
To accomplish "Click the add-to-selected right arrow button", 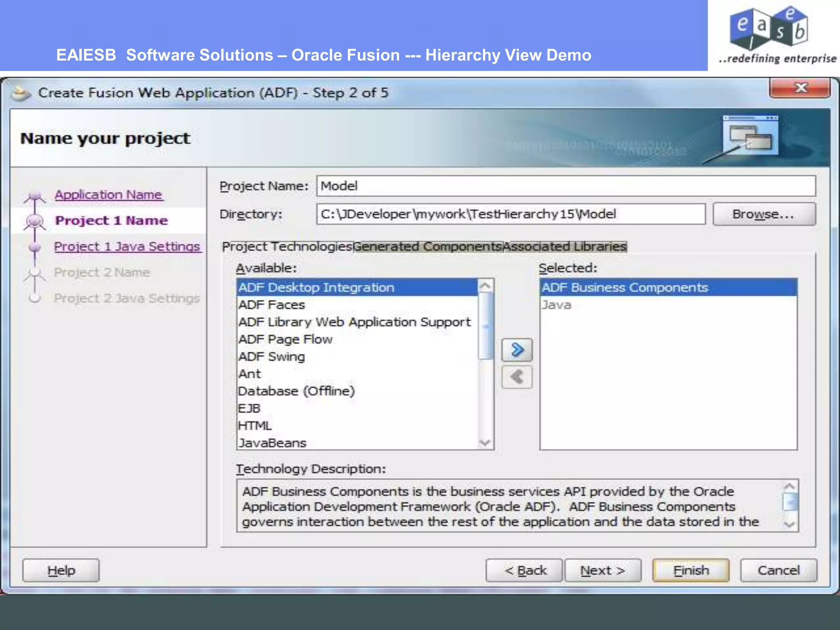I will pyautogui.click(x=517, y=350).
